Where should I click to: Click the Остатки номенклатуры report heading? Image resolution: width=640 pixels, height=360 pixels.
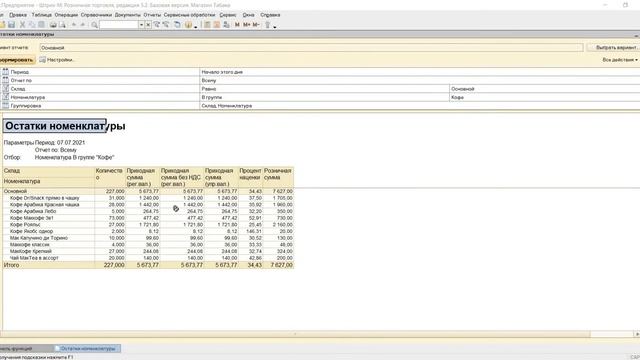[65, 126]
